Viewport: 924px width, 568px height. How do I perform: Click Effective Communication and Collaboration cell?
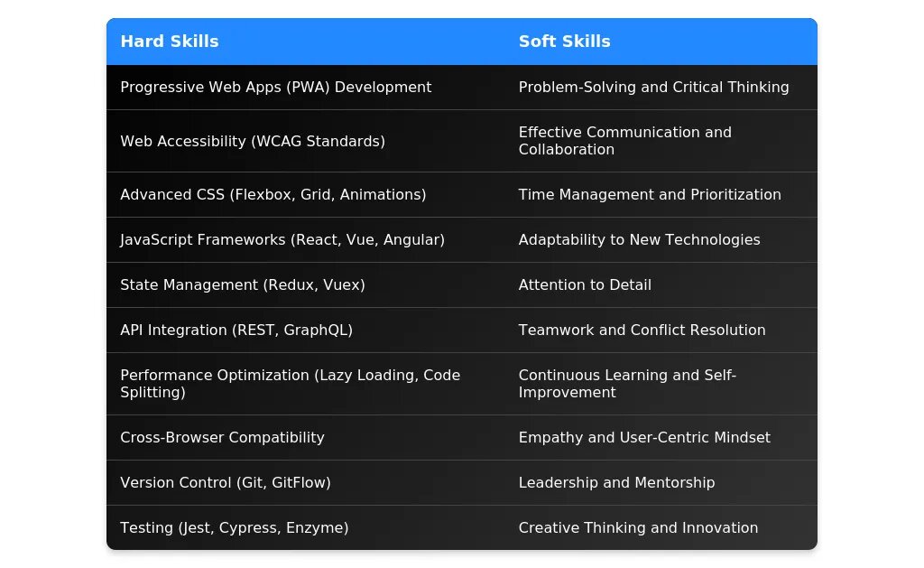coord(624,141)
